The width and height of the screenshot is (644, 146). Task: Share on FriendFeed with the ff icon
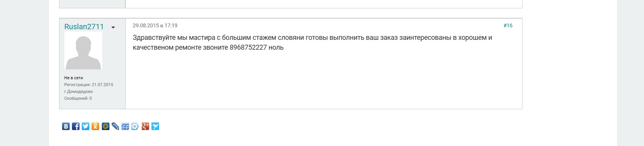pos(125,126)
